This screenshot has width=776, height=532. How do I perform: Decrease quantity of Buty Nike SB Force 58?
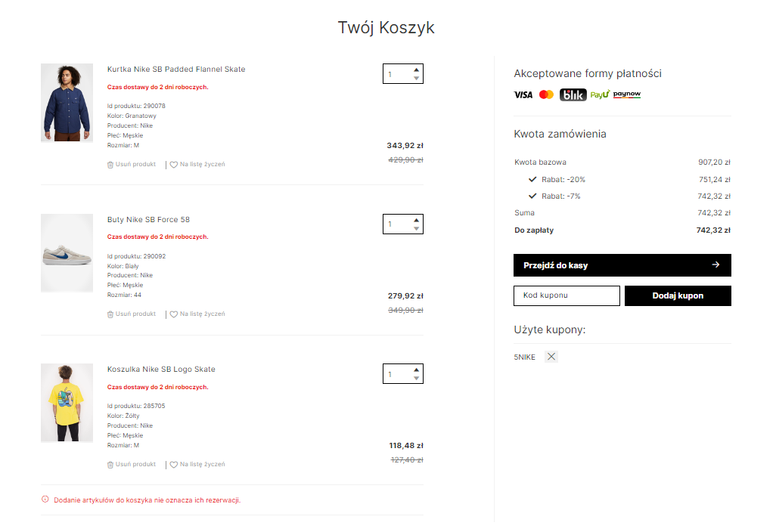pyautogui.click(x=416, y=228)
